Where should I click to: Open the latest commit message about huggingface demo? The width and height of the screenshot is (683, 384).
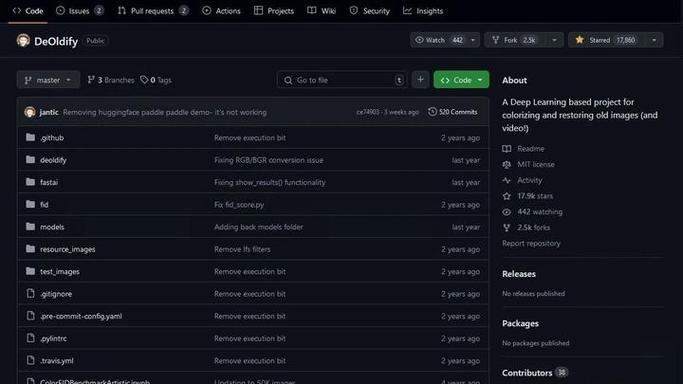165,112
